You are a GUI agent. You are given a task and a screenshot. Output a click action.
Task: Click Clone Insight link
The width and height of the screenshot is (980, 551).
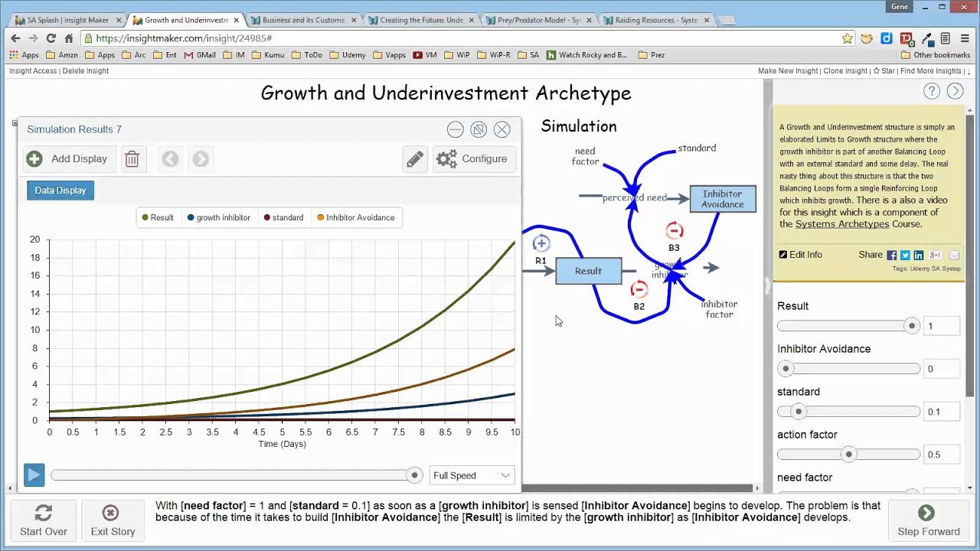click(845, 71)
